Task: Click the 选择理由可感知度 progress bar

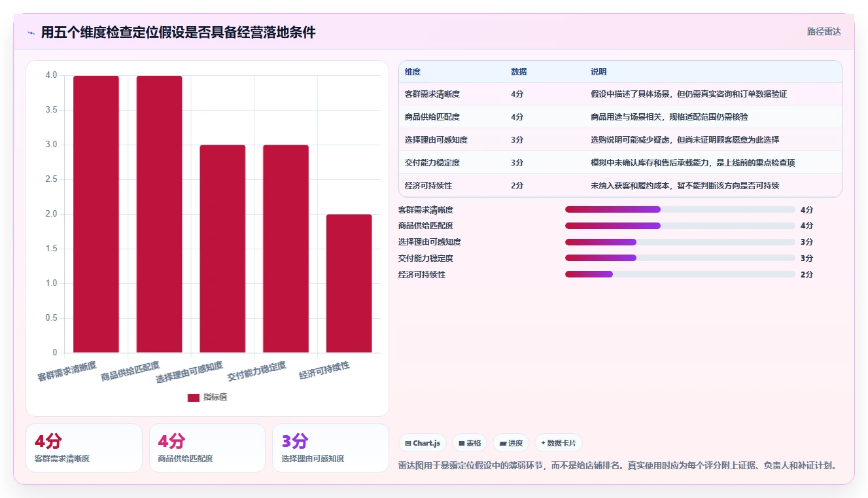Action: [x=680, y=242]
